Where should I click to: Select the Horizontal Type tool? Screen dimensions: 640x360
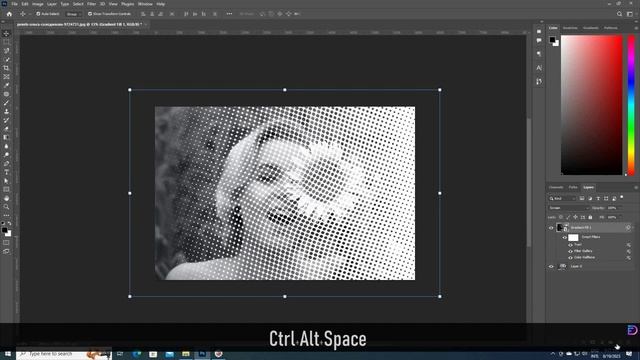pos(6,172)
